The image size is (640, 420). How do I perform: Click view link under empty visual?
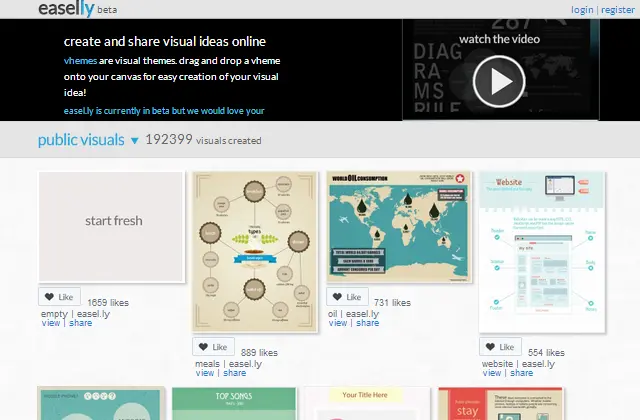pos(50,323)
